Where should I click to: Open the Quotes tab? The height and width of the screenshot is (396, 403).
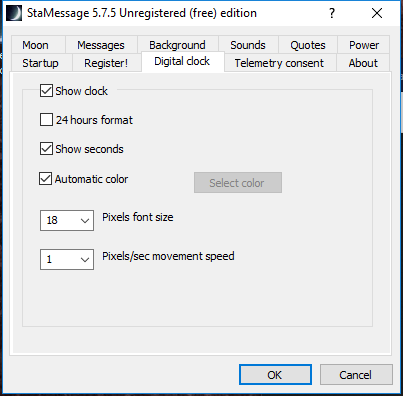coord(308,45)
